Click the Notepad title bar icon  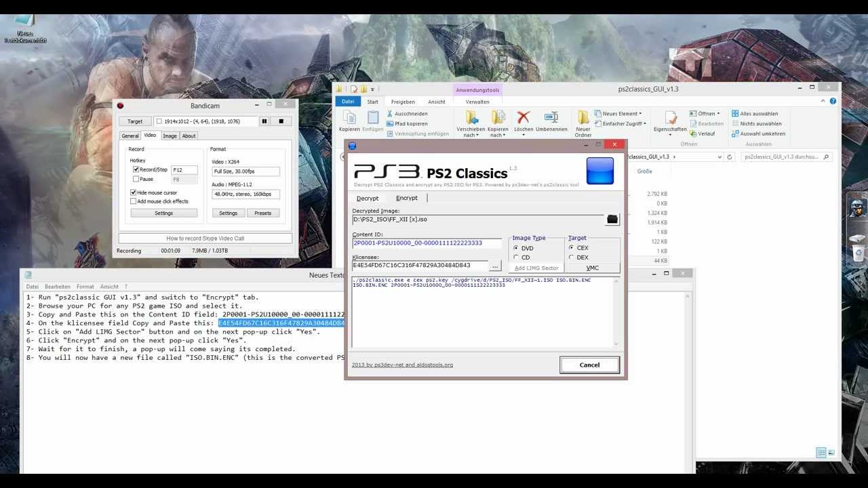pyautogui.click(x=28, y=275)
